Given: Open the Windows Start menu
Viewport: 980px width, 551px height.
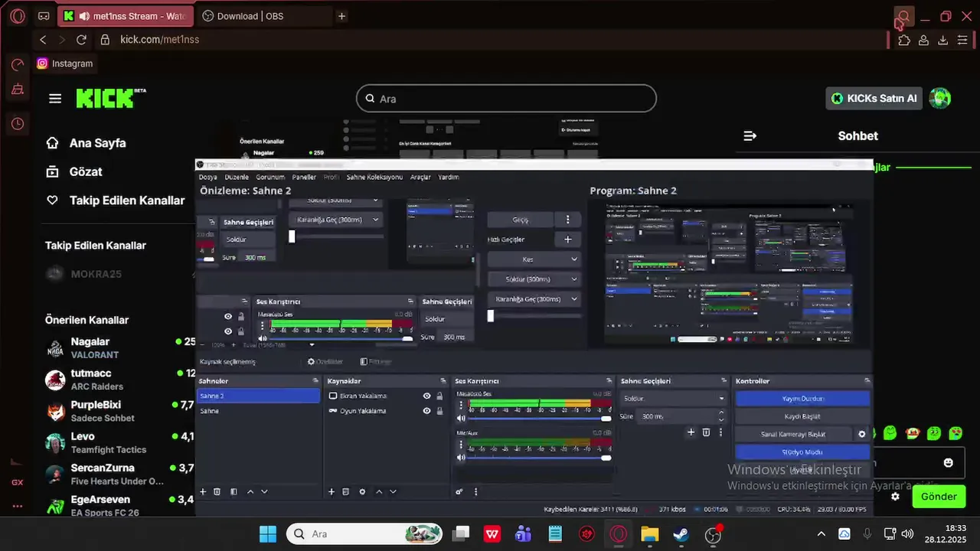Looking at the screenshot, I should (x=268, y=534).
